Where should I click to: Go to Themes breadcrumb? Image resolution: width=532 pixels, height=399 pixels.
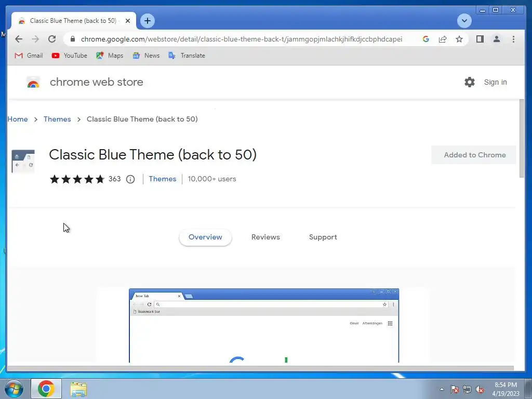pos(57,119)
